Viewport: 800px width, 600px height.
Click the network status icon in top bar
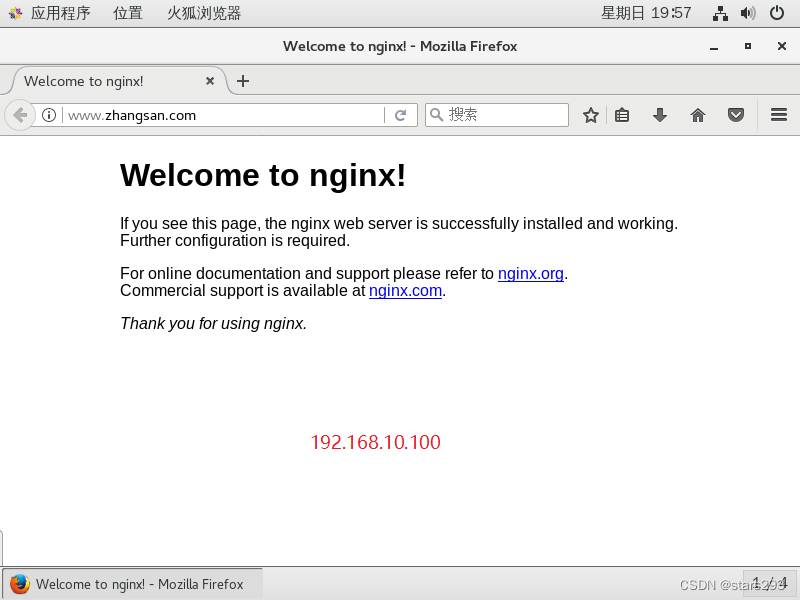[x=720, y=13]
